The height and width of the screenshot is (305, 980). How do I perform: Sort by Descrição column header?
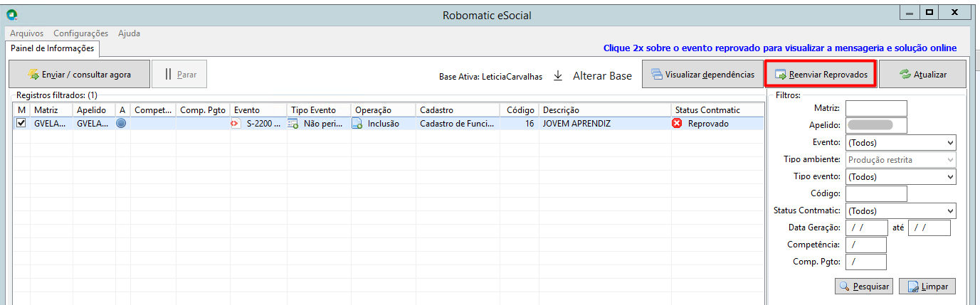605,110
